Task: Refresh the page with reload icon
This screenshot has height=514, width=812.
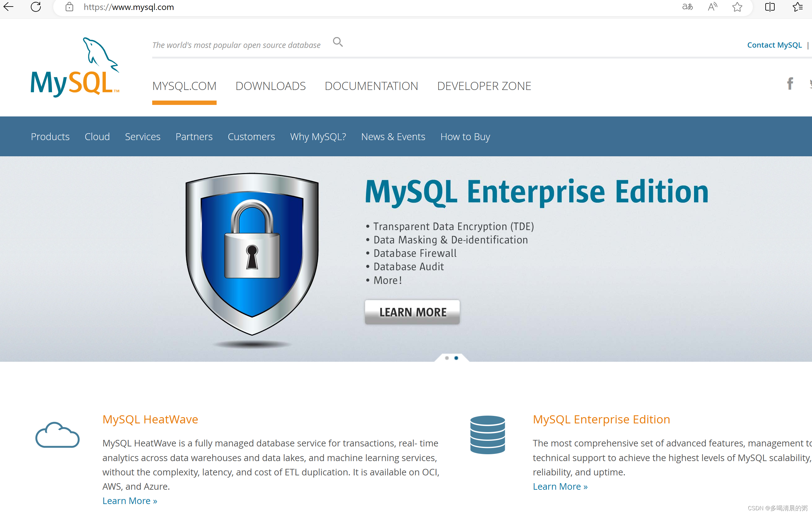Action: [x=36, y=7]
